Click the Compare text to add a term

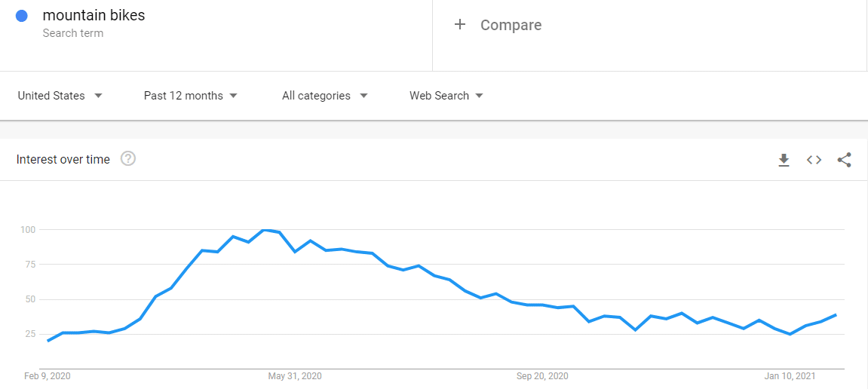click(511, 25)
